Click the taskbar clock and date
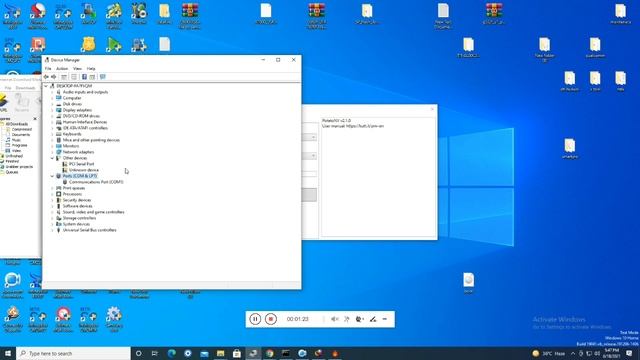This screenshot has width=640, height=360. [x=611, y=353]
